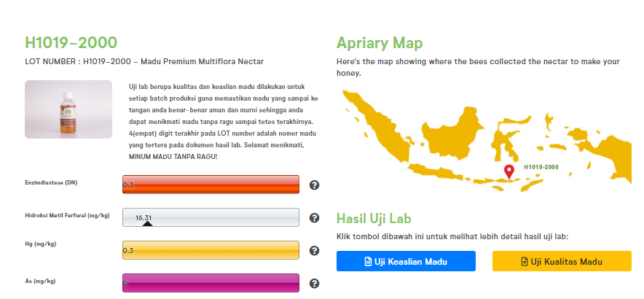Click the red location pin on the map
644x299 pixels.
(508, 171)
